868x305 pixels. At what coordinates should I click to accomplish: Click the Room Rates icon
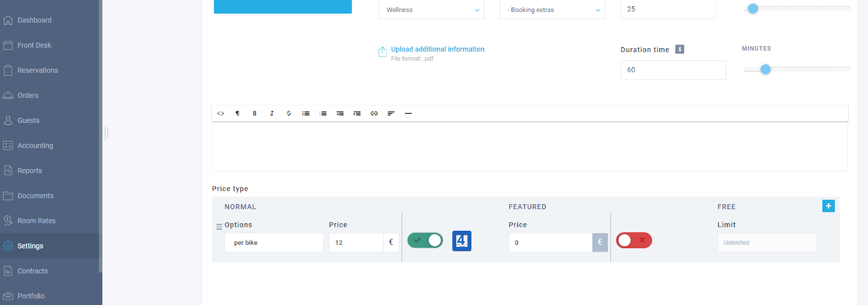click(x=8, y=220)
